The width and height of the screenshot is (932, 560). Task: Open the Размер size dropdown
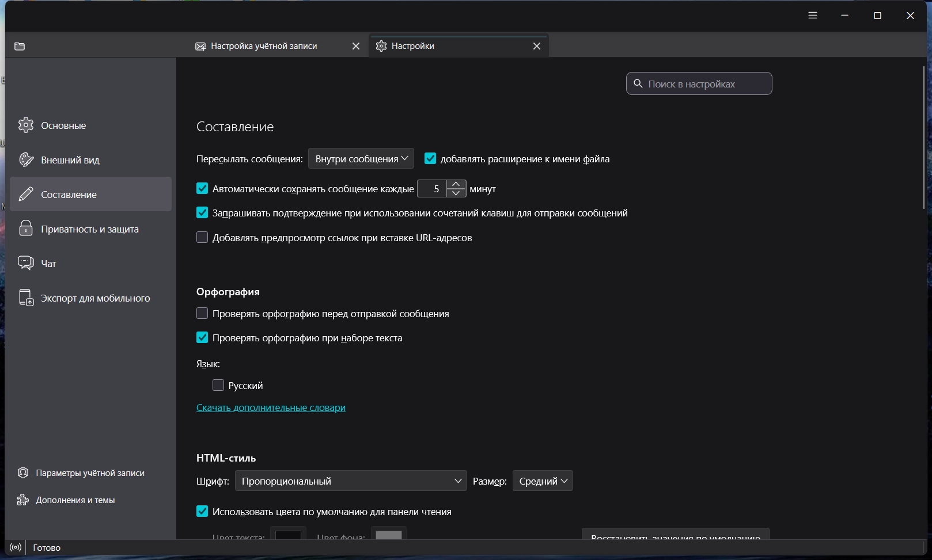click(542, 481)
